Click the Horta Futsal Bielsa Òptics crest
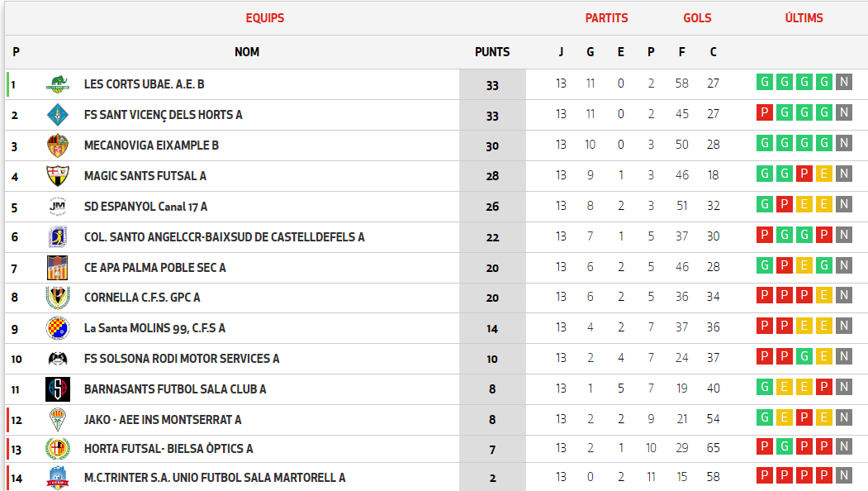Image resolution: width=868 pixels, height=491 pixels. 58,450
